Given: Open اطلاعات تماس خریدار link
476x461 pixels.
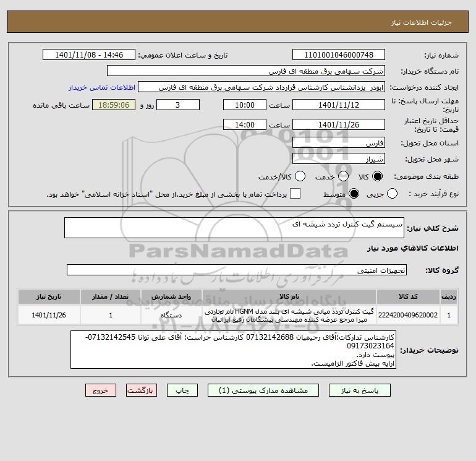Looking at the screenshot, I should [102, 87].
